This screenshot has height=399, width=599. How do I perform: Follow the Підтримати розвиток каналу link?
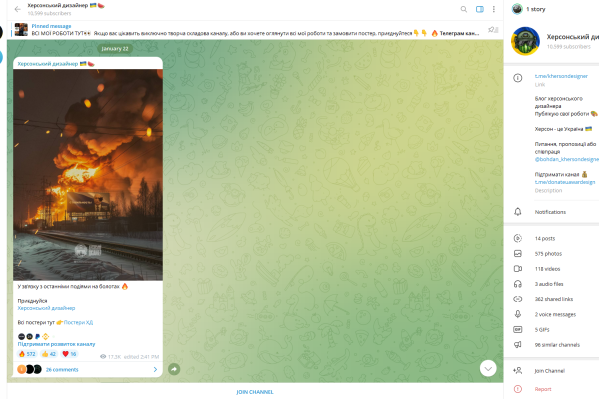(56, 344)
